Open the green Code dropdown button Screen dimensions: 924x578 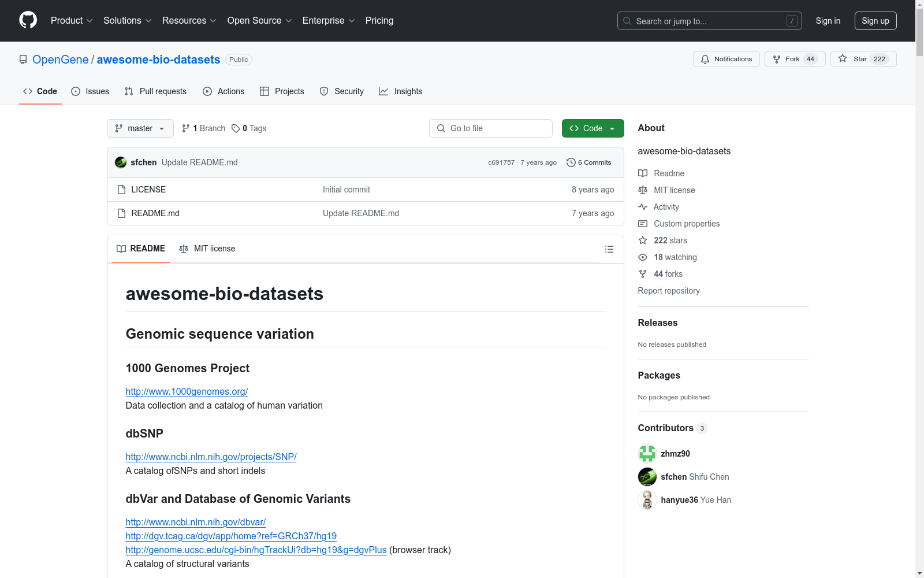click(593, 128)
